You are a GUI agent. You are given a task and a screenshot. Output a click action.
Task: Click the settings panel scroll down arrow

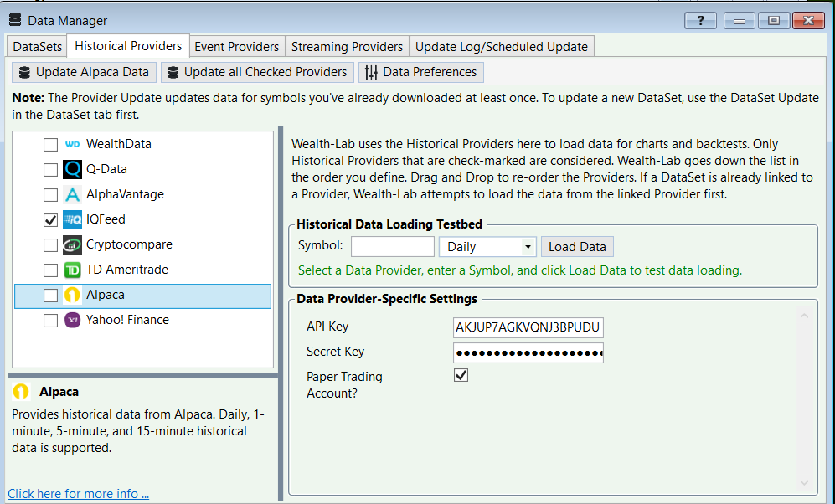point(804,483)
